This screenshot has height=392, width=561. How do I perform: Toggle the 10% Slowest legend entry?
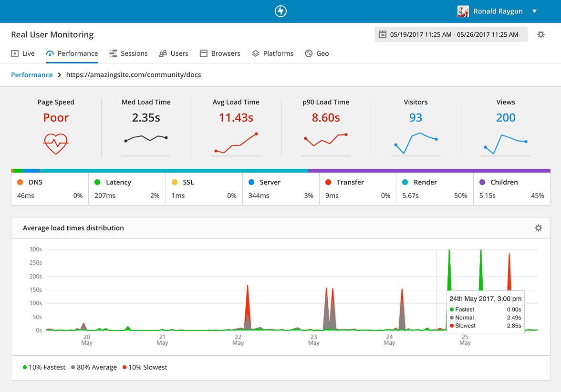coord(145,367)
